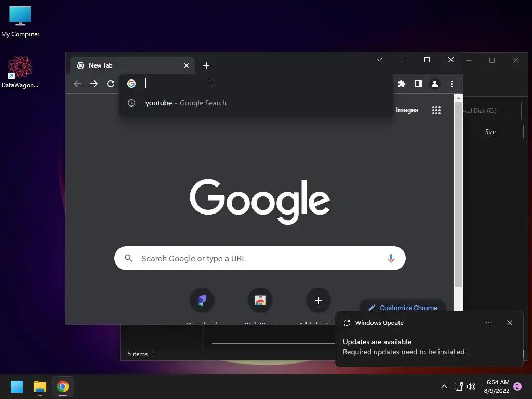Viewport: 532px width, 399px height.
Task: Open the network tray icon
Action: 459,387
